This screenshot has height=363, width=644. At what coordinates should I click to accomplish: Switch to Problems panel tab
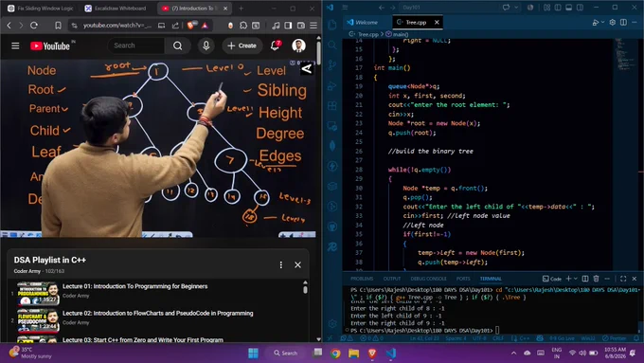click(362, 279)
